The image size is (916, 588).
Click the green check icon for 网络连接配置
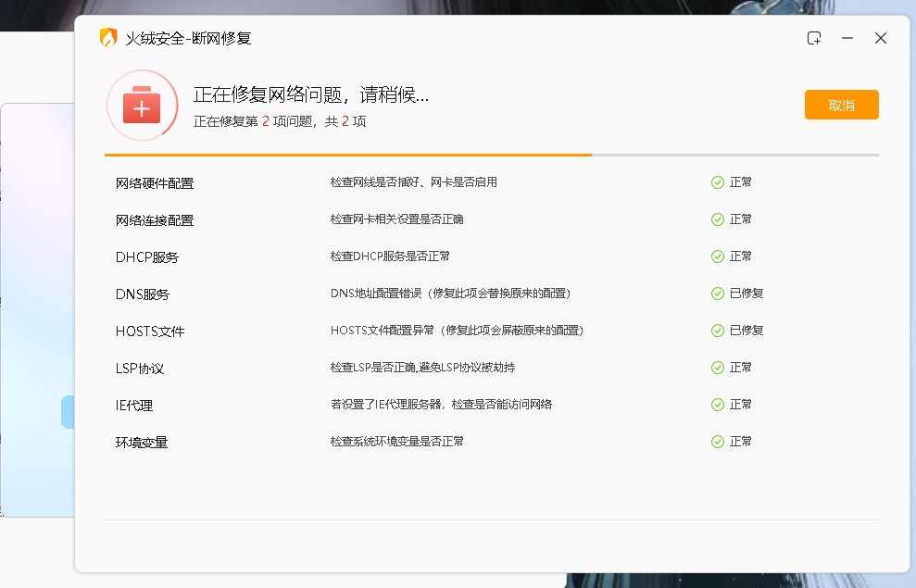point(718,219)
